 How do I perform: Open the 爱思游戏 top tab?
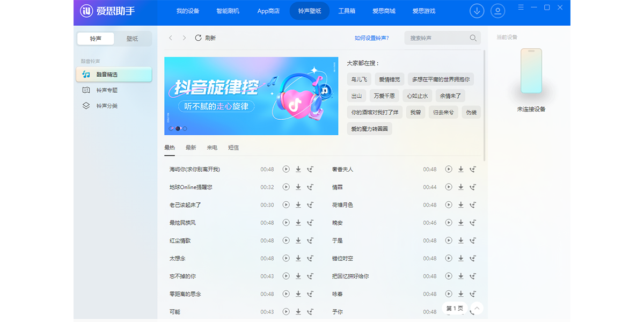point(424,11)
